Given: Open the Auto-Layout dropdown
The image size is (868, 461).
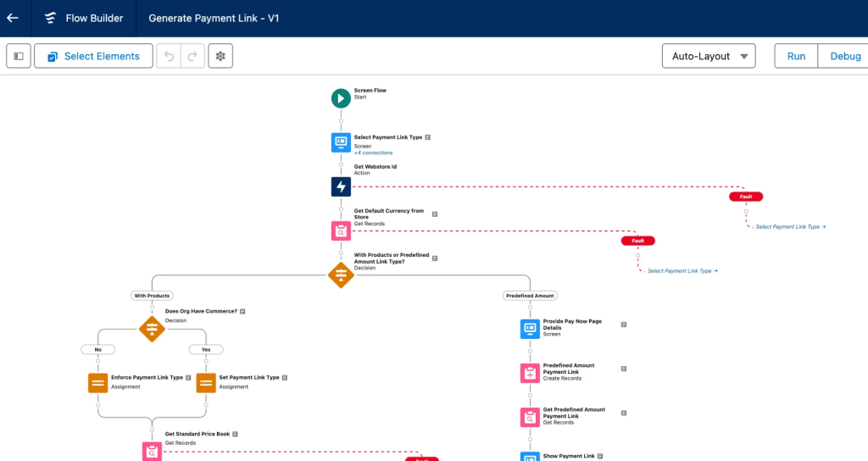Looking at the screenshot, I should coord(709,56).
